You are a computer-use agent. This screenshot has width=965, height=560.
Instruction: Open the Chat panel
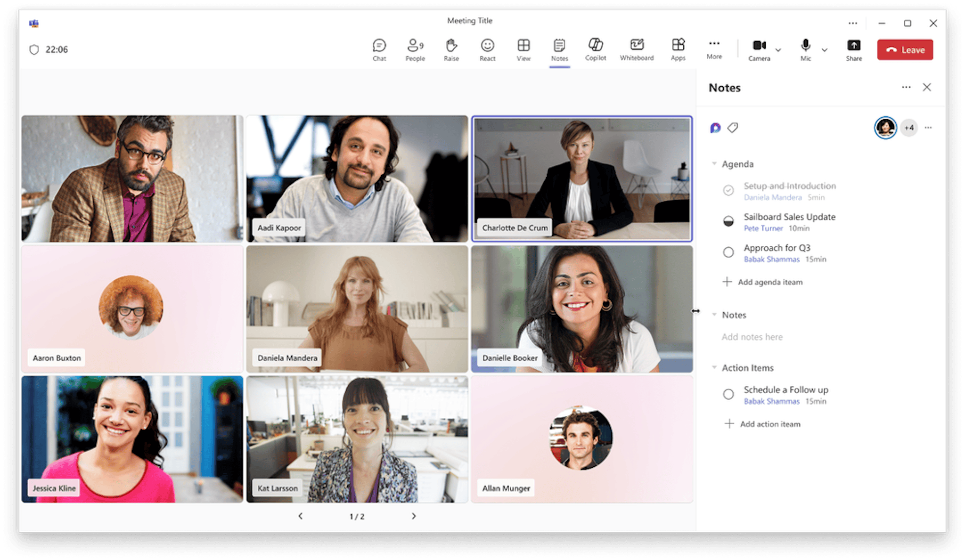click(x=379, y=50)
